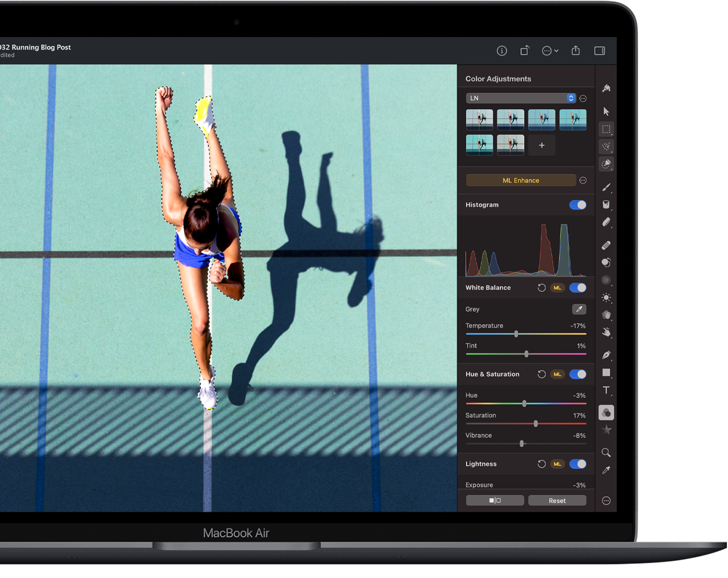Expand the toolbar ellipsis chevron menu
The width and height of the screenshot is (728, 578).
550,51
